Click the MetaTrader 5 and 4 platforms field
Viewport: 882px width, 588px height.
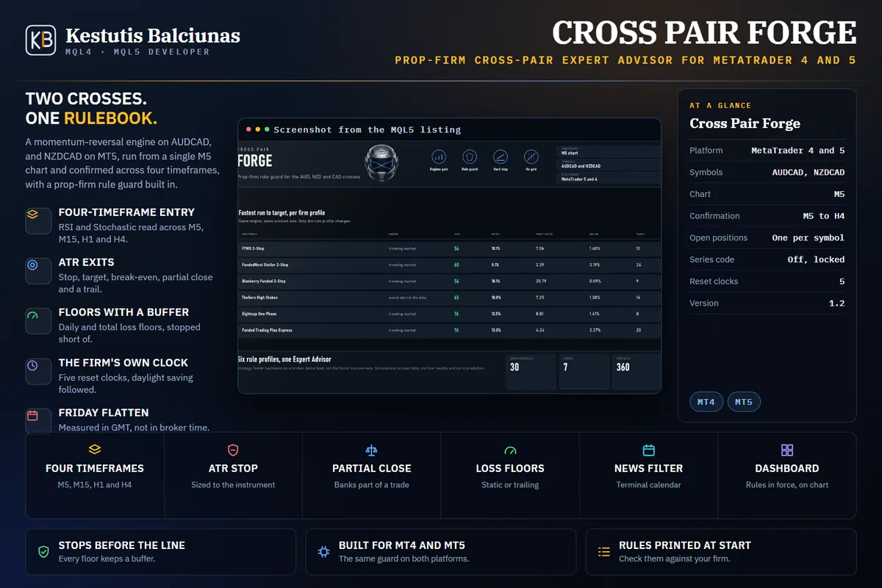point(609,176)
